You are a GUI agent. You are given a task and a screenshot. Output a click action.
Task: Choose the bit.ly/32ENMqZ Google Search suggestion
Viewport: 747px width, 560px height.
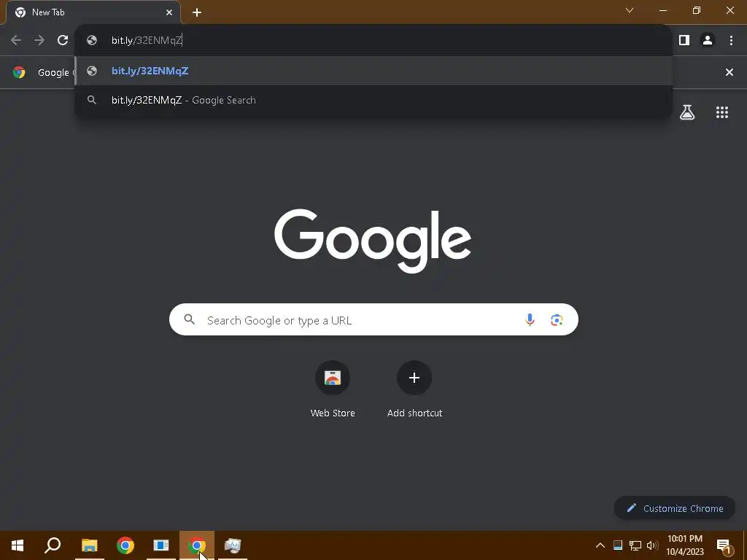point(374,100)
